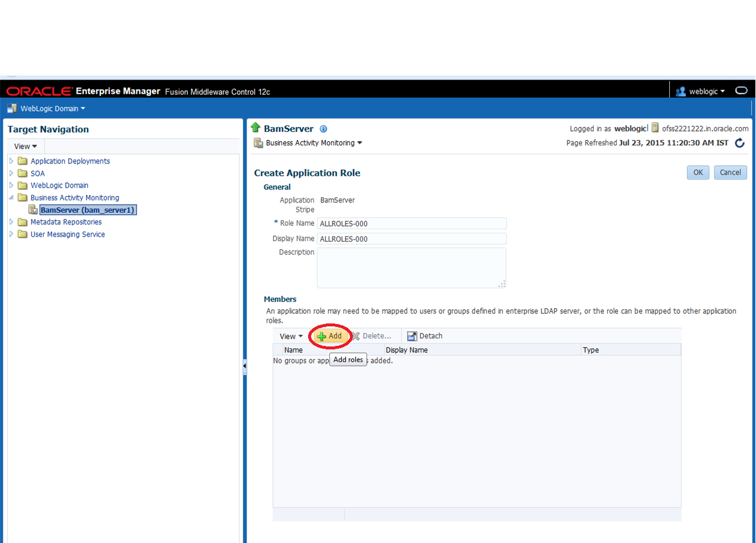Focus the Display Name input field
The height and width of the screenshot is (543, 756).
412,238
